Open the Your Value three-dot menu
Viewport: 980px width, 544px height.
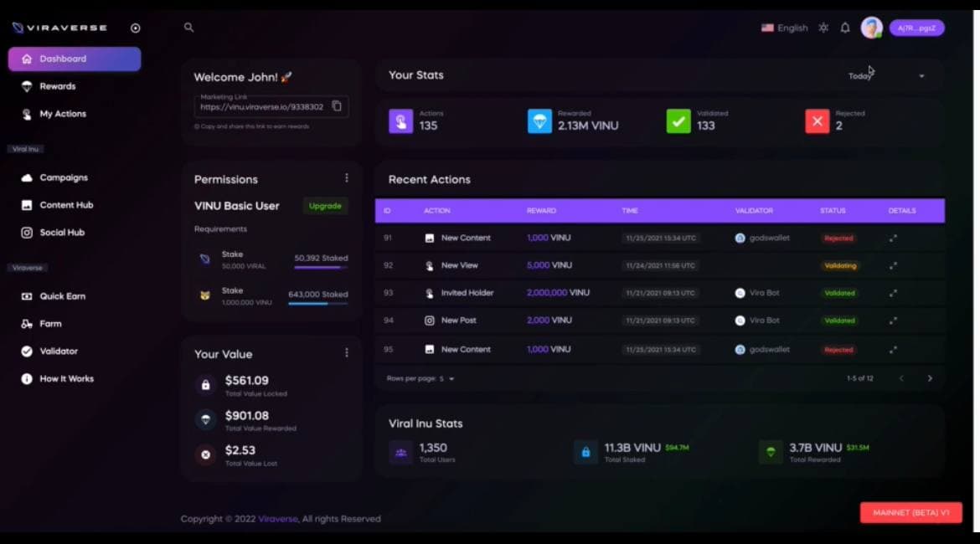tap(346, 353)
